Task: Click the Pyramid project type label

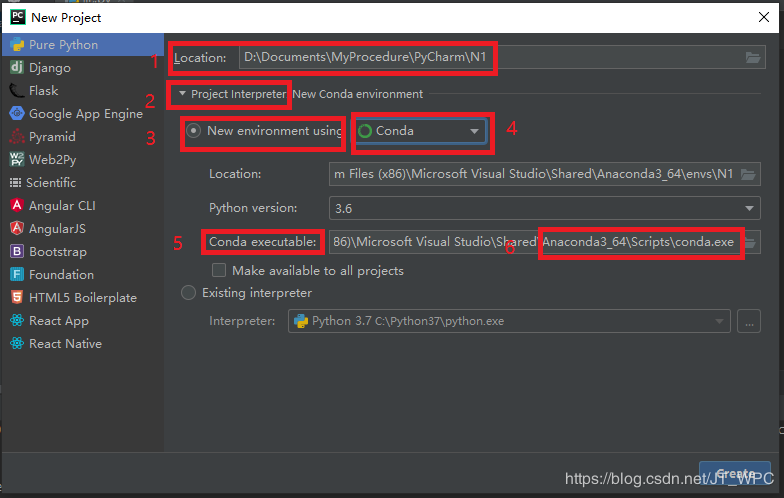Action: 52,136
